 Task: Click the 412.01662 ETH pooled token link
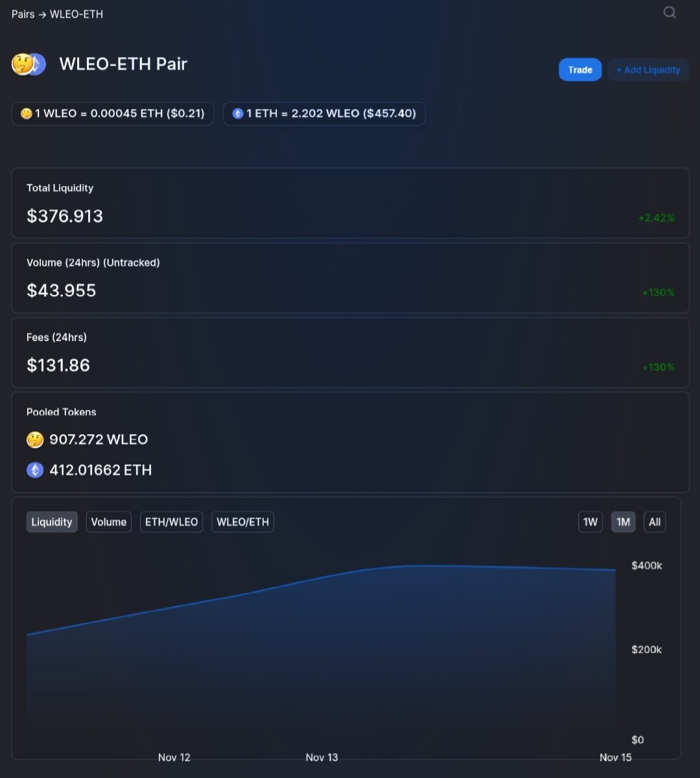tap(100, 470)
